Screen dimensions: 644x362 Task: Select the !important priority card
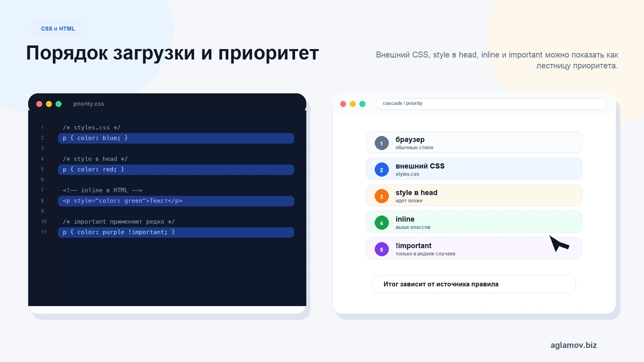point(474,249)
